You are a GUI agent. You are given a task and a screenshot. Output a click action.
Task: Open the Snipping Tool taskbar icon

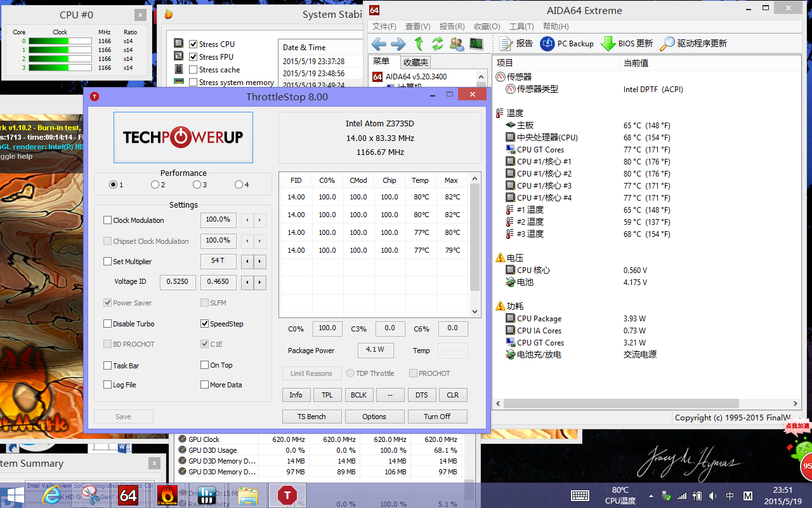90,495
